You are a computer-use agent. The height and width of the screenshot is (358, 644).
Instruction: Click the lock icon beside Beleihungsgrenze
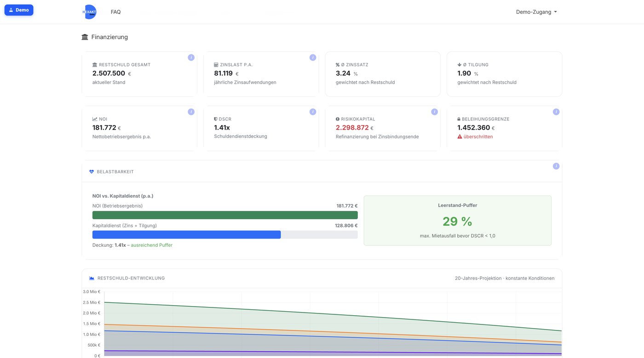pos(459,119)
